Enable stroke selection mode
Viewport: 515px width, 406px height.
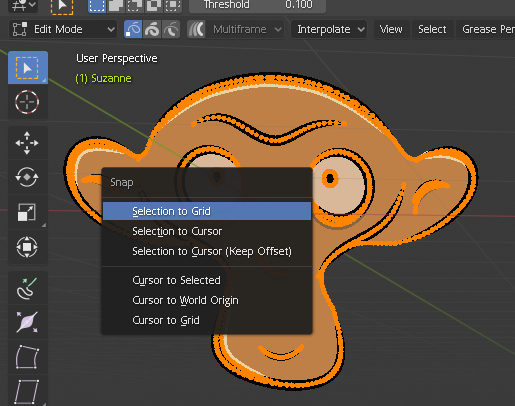coord(152,29)
